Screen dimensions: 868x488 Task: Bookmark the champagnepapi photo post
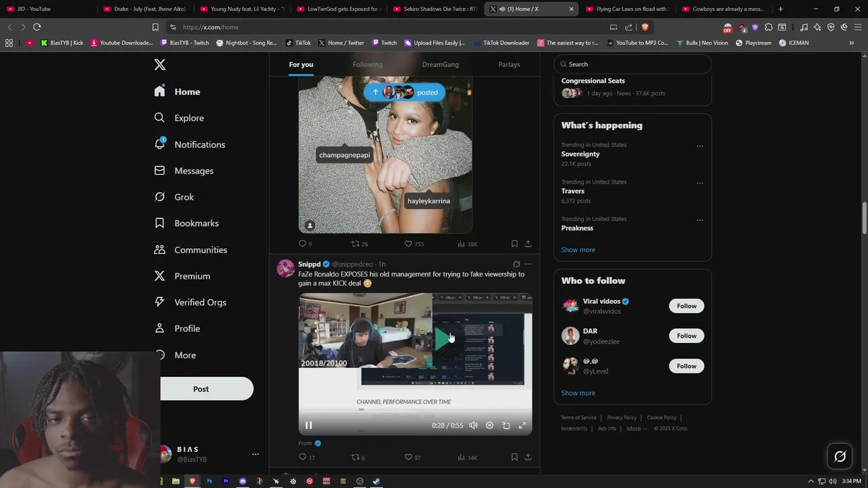click(x=514, y=243)
